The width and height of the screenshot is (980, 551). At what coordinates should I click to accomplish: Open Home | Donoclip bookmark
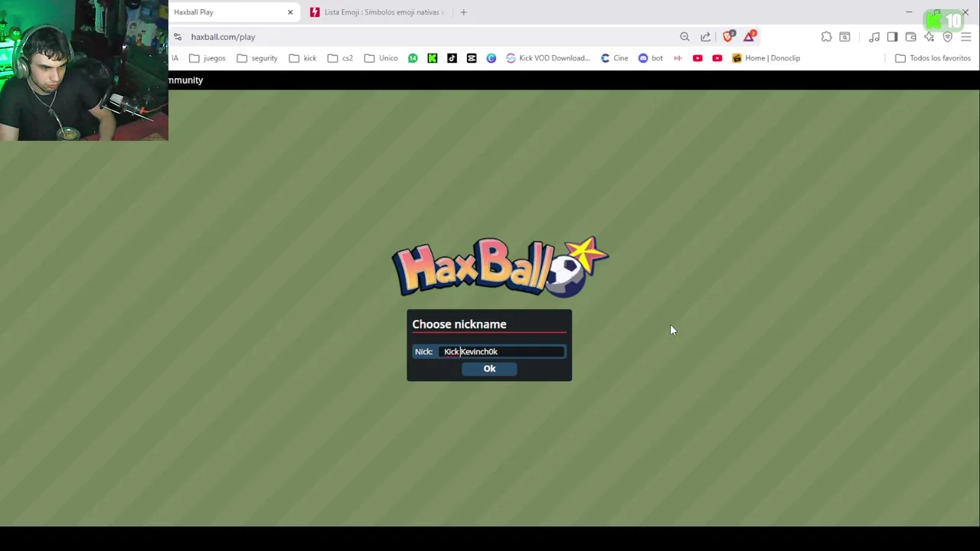tap(766, 58)
